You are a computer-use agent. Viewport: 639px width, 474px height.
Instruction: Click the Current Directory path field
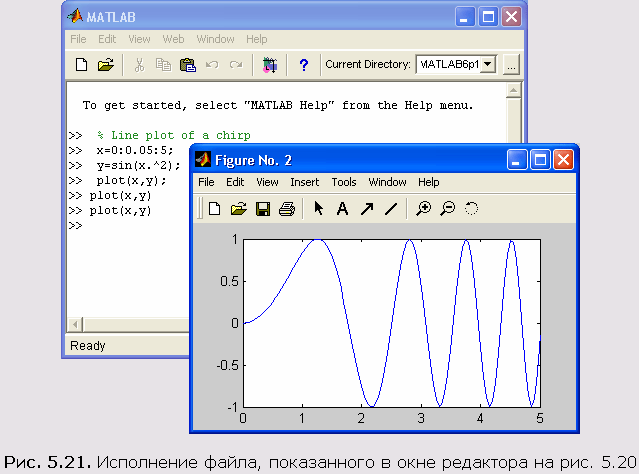pos(448,64)
